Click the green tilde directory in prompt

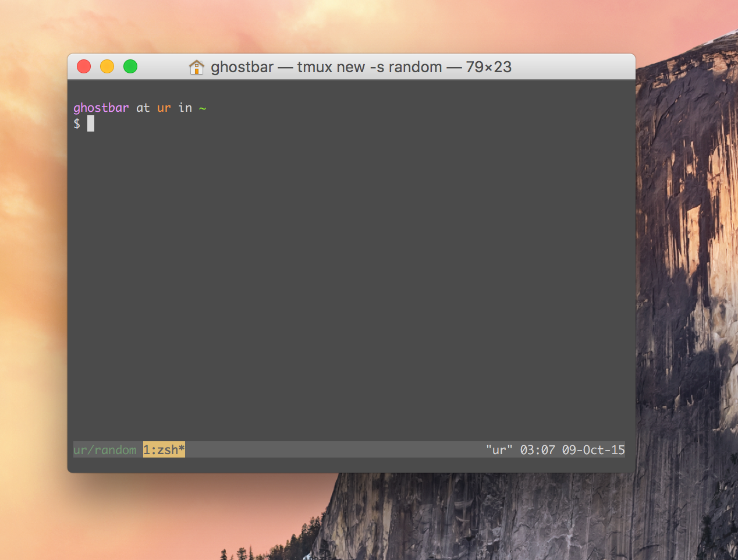[x=203, y=108]
